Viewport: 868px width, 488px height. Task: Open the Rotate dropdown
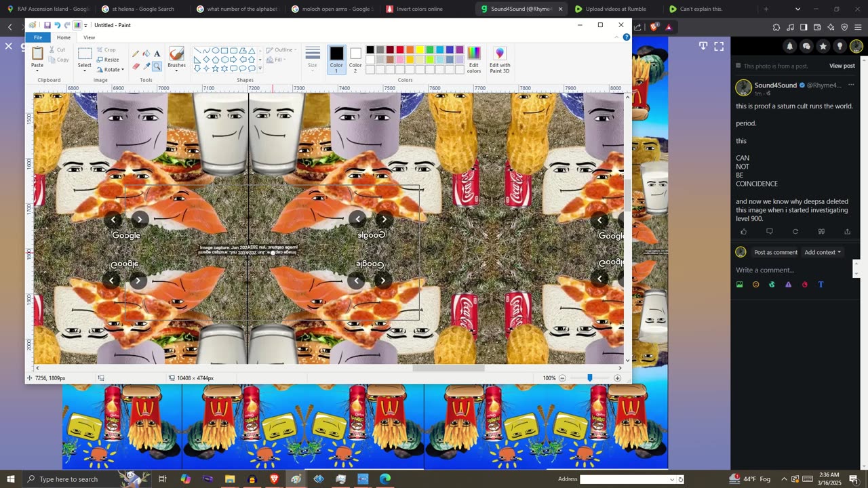pos(110,69)
